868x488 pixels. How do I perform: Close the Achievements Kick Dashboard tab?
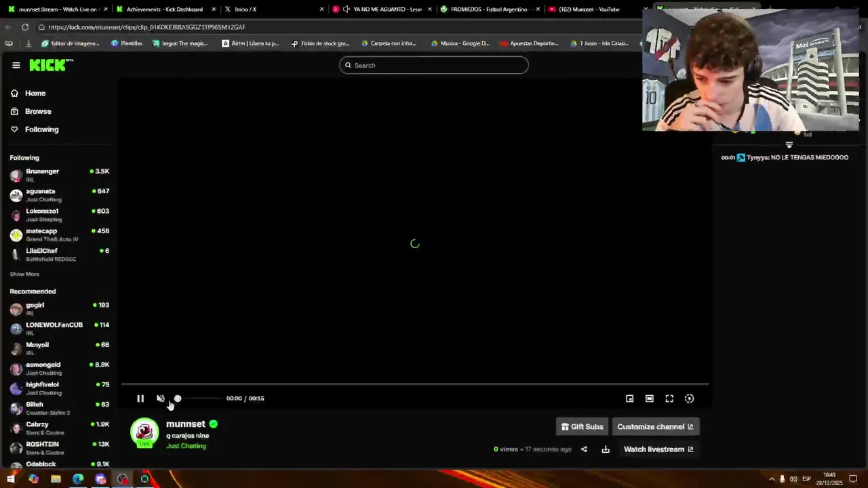pyautogui.click(x=214, y=9)
